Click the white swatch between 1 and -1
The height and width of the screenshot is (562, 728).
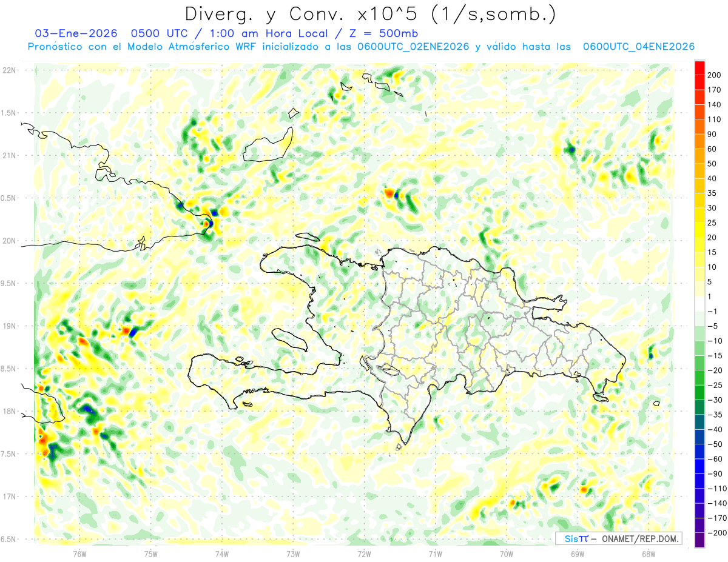click(699, 304)
